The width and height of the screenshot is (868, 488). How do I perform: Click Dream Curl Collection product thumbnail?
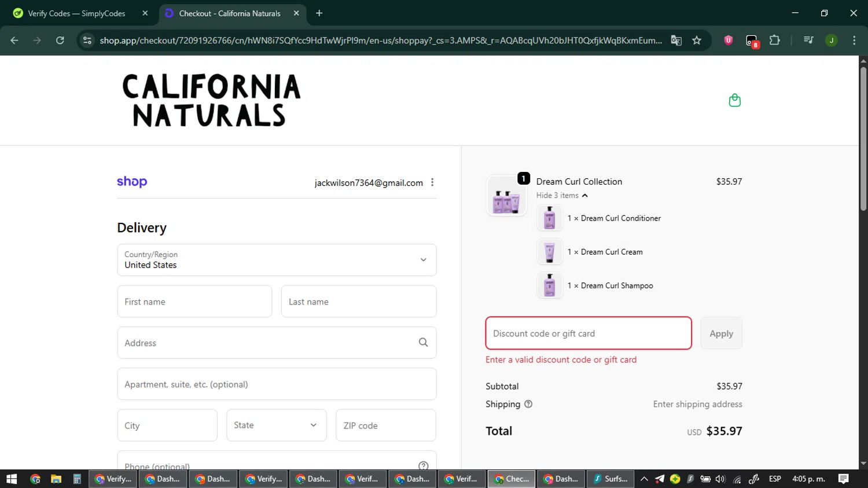click(x=506, y=195)
